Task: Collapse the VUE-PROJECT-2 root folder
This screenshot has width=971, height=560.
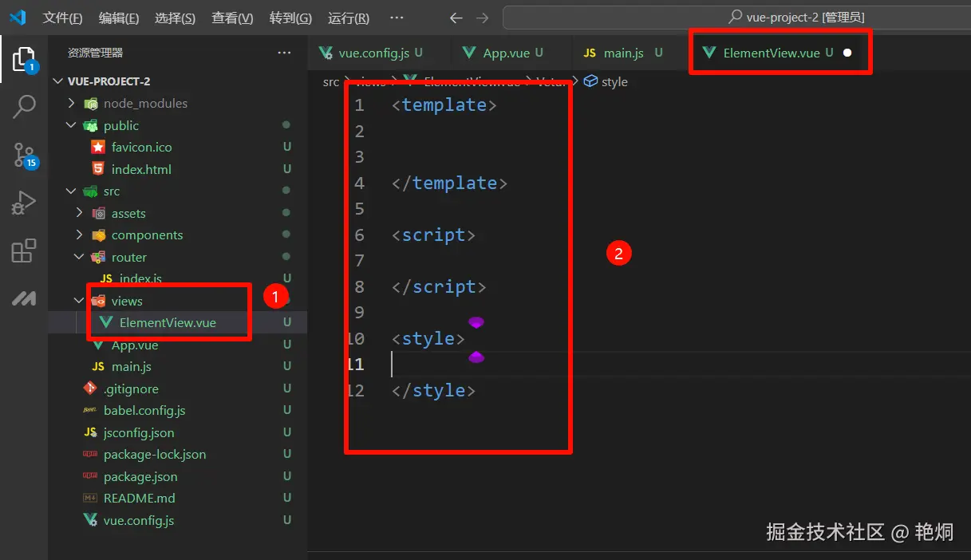Action: click(108, 81)
